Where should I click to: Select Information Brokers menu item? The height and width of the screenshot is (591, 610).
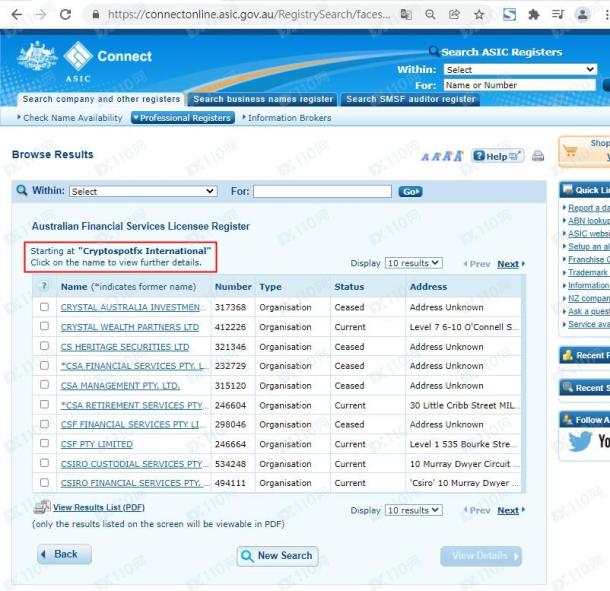click(x=287, y=117)
